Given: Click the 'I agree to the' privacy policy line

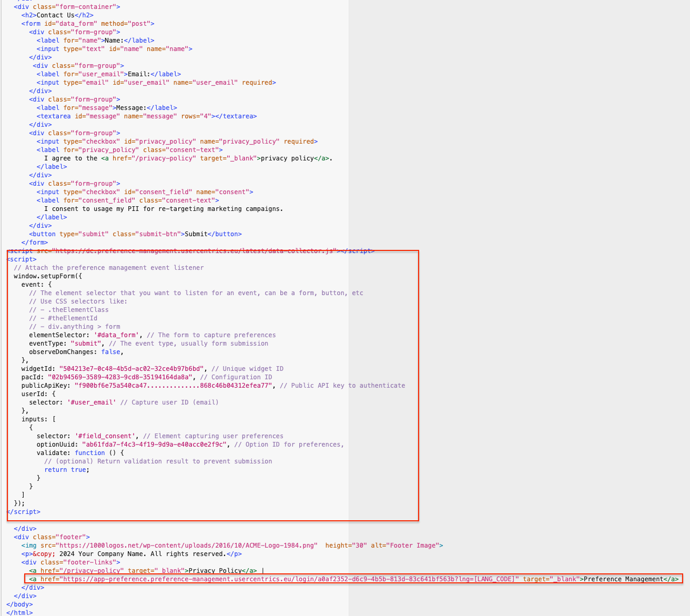Looking at the screenshot, I should (188, 158).
